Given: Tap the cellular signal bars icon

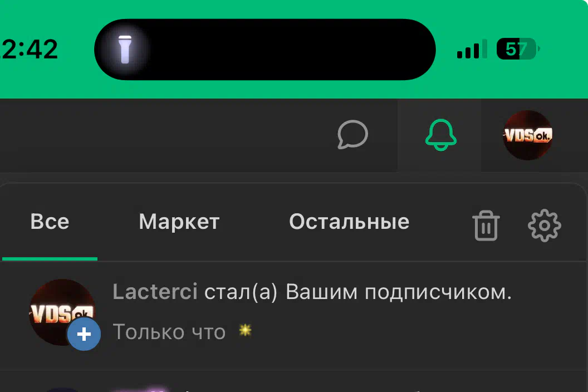Looking at the screenshot, I should [x=472, y=49].
